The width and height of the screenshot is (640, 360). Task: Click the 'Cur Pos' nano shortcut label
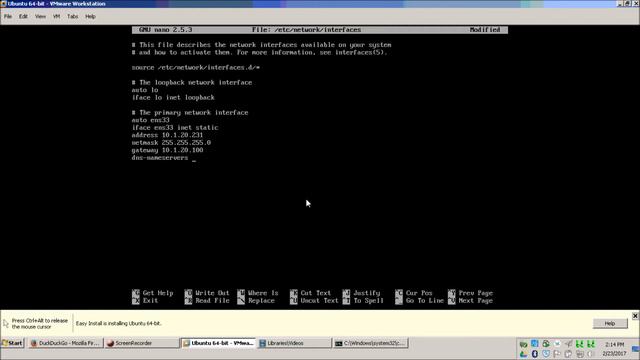pyautogui.click(x=419, y=293)
